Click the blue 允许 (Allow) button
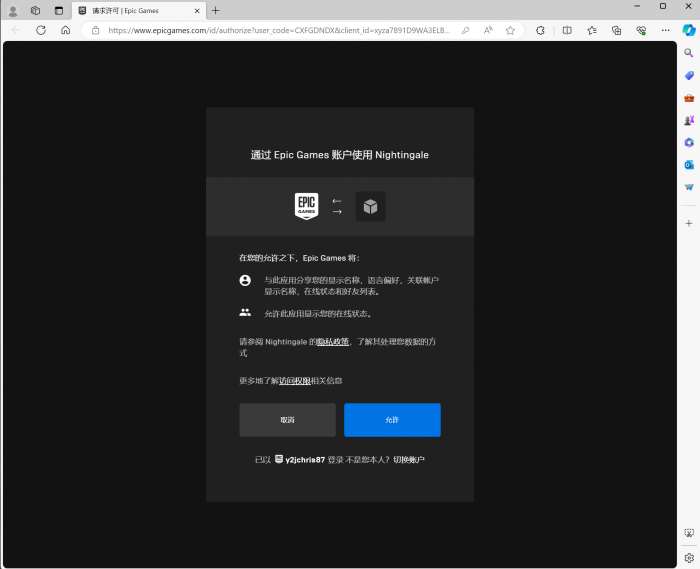Screen dimensions: 700x569 click(392, 420)
